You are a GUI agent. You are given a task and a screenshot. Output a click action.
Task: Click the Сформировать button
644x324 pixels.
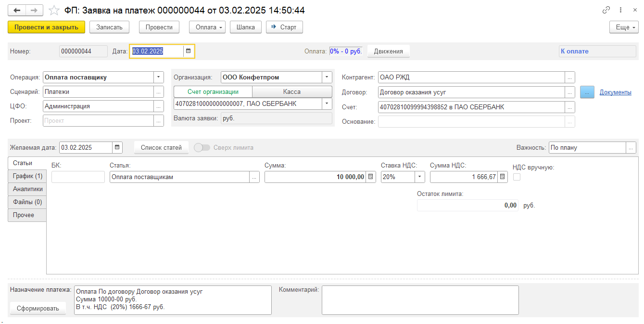(x=38, y=309)
